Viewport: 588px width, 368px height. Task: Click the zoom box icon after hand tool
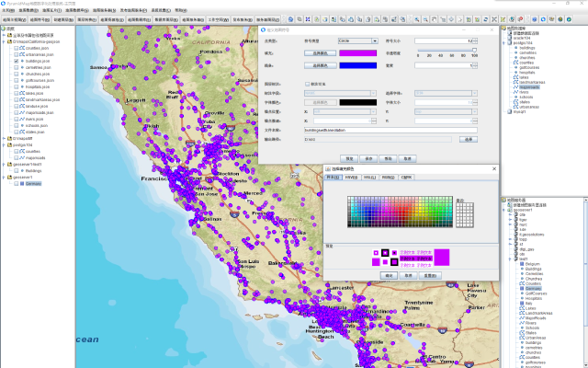coord(443,19)
